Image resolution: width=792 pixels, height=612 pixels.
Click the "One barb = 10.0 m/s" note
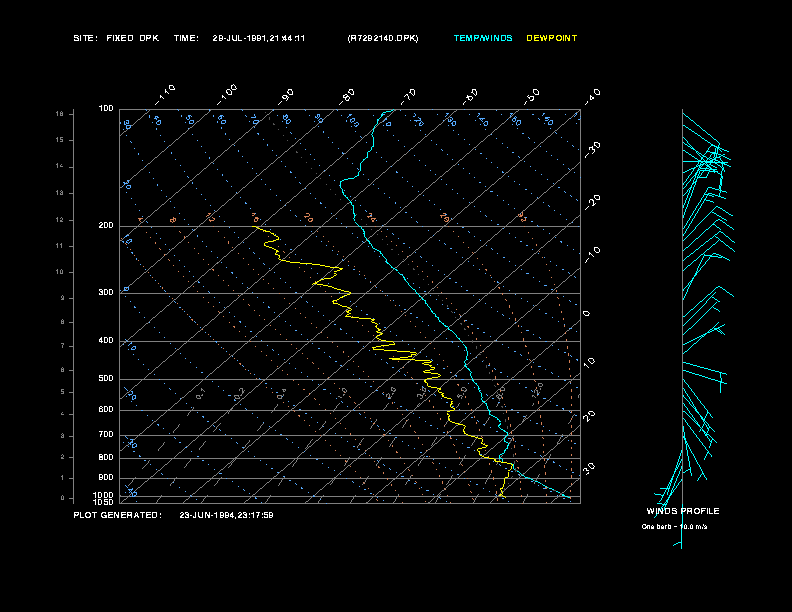coord(674,527)
